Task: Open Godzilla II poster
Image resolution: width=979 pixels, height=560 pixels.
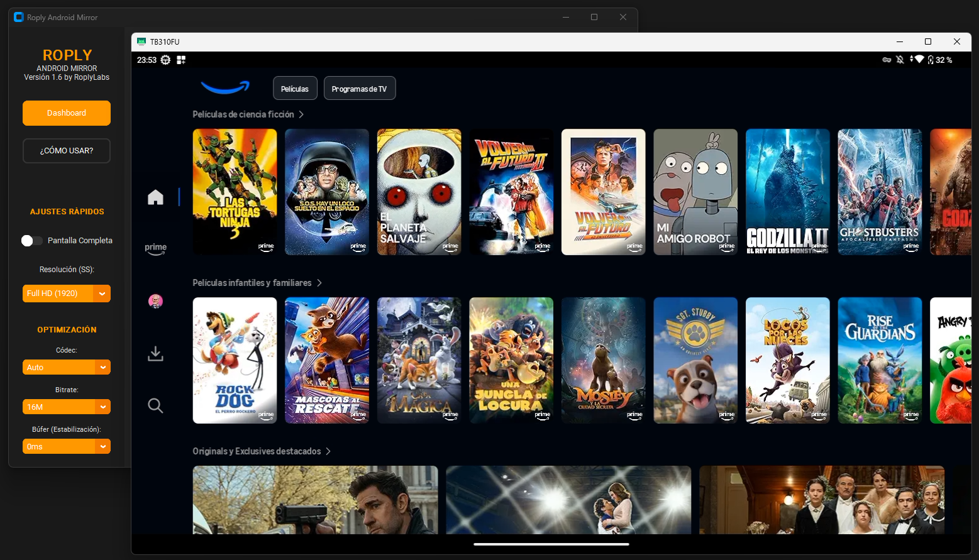Action: point(788,192)
